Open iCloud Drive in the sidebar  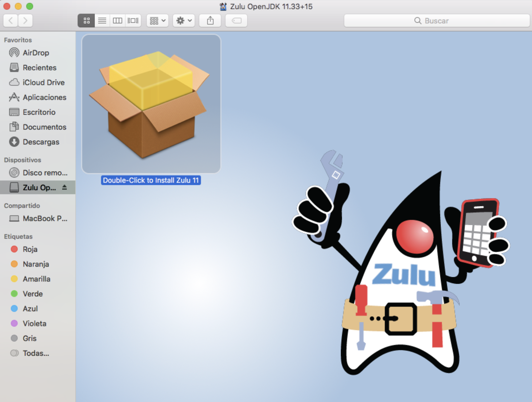coord(38,82)
